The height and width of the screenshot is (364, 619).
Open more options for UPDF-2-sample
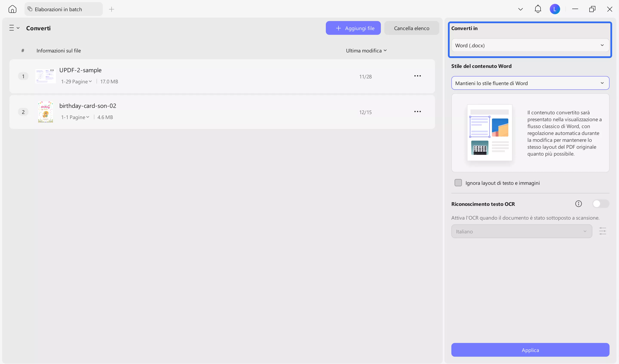coord(417,76)
